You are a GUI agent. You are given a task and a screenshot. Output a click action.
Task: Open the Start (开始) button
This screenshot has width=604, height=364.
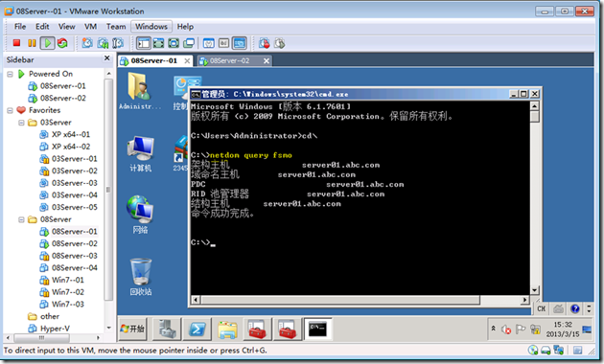pyautogui.click(x=132, y=329)
